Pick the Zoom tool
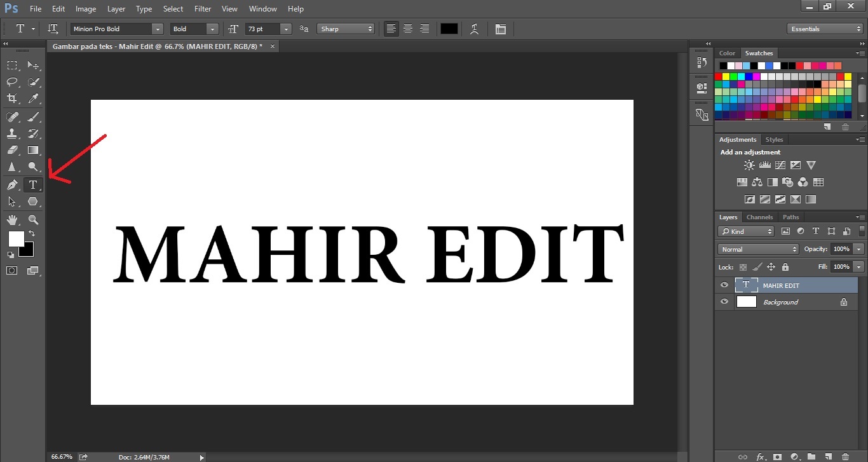This screenshot has height=462, width=868. [x=33, y=220]
